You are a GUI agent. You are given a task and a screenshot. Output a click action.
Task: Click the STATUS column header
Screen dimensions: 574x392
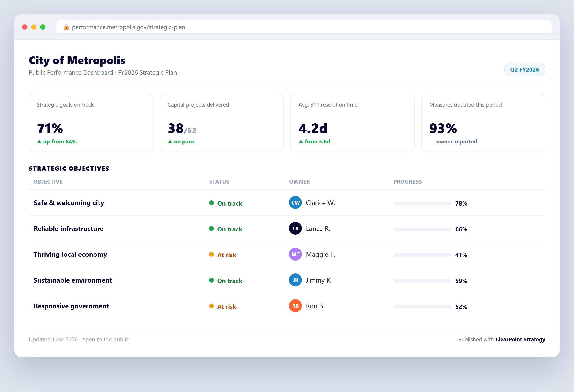click(x=219, y=182)
